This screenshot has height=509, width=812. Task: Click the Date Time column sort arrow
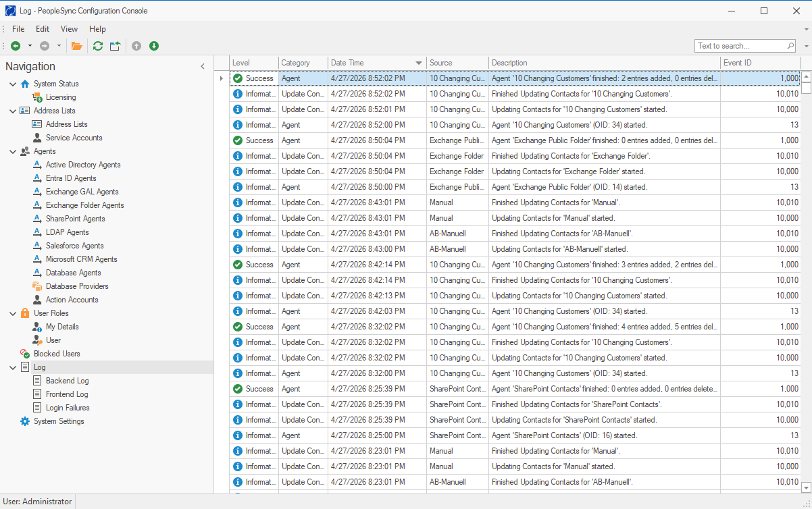419,63
